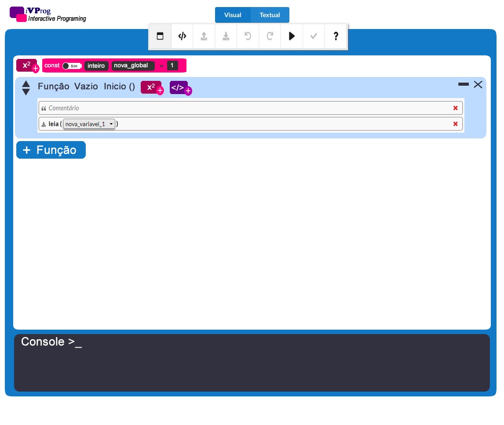Toggle the const Sim switch
Viewport: 504px width, 425px height.
(72, 66)
